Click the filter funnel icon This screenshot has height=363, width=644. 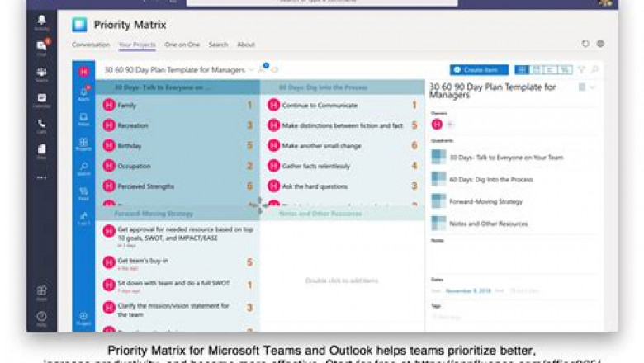(x=581, y=70)
